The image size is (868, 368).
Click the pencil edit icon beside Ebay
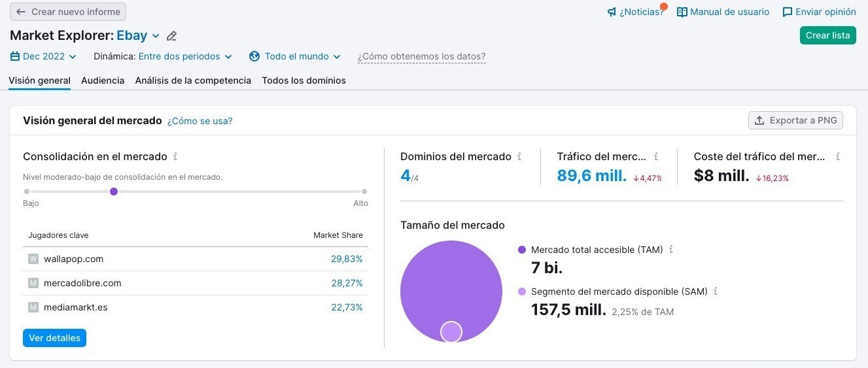171,36
